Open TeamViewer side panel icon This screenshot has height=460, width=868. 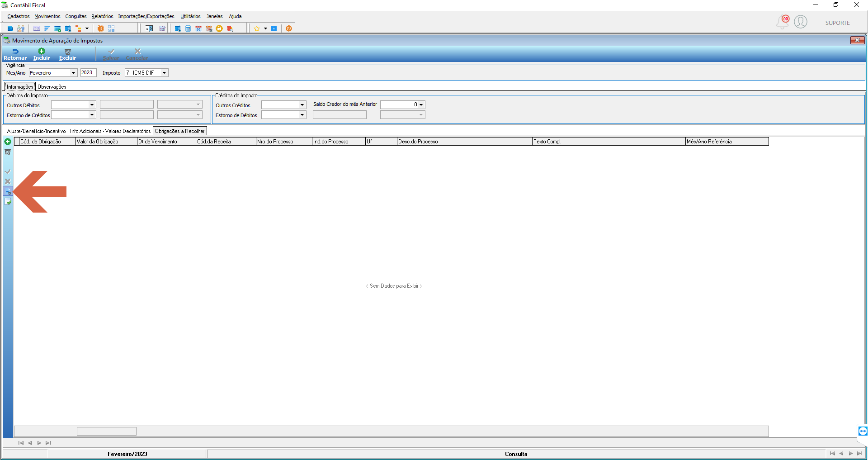point(863,431)
